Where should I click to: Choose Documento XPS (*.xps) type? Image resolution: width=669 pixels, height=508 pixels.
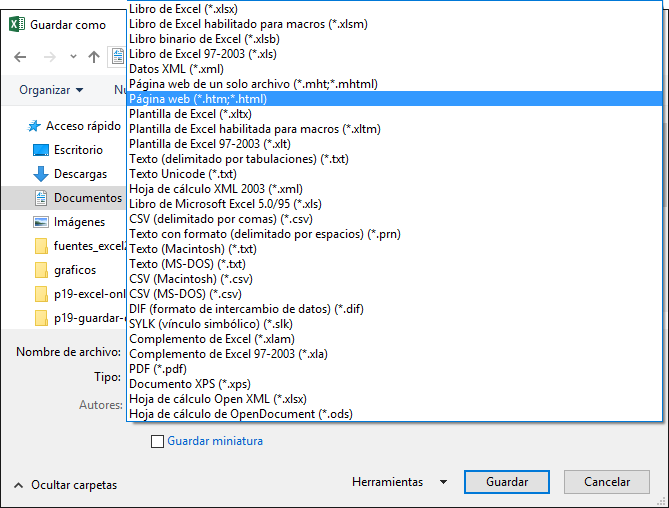coord(395,383)
